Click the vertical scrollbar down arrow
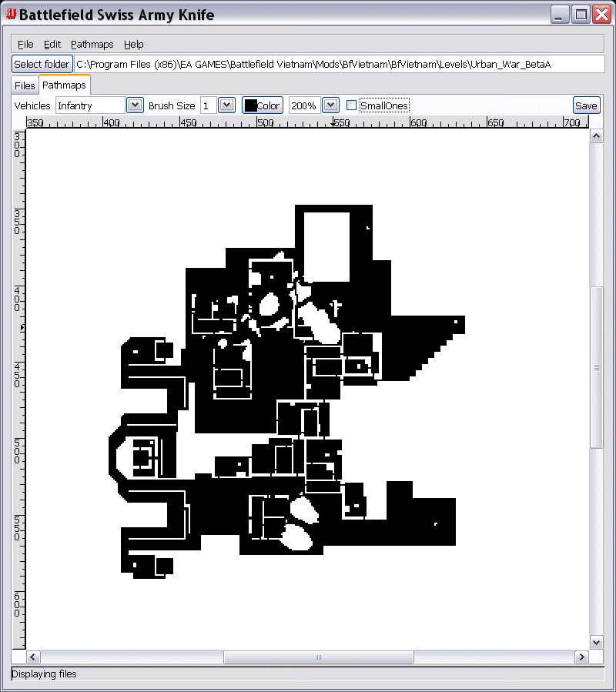This screenshot has width=616, height=692. point(596,643)
